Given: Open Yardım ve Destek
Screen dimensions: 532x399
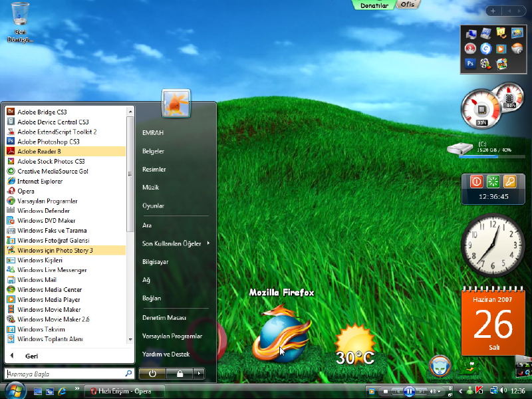Looking at the screenshot, I should click(x=166, y=354).
